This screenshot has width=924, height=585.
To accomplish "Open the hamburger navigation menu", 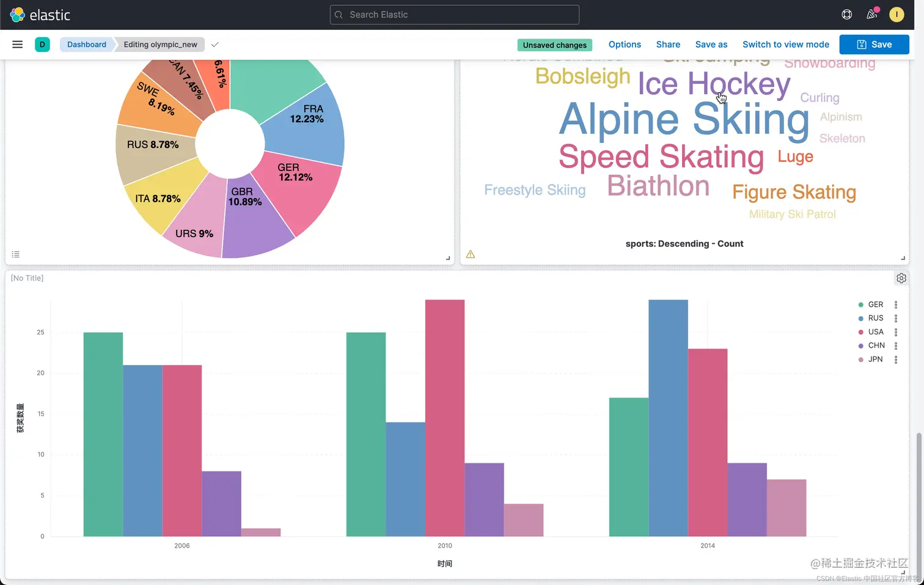I will coord(18,45).
